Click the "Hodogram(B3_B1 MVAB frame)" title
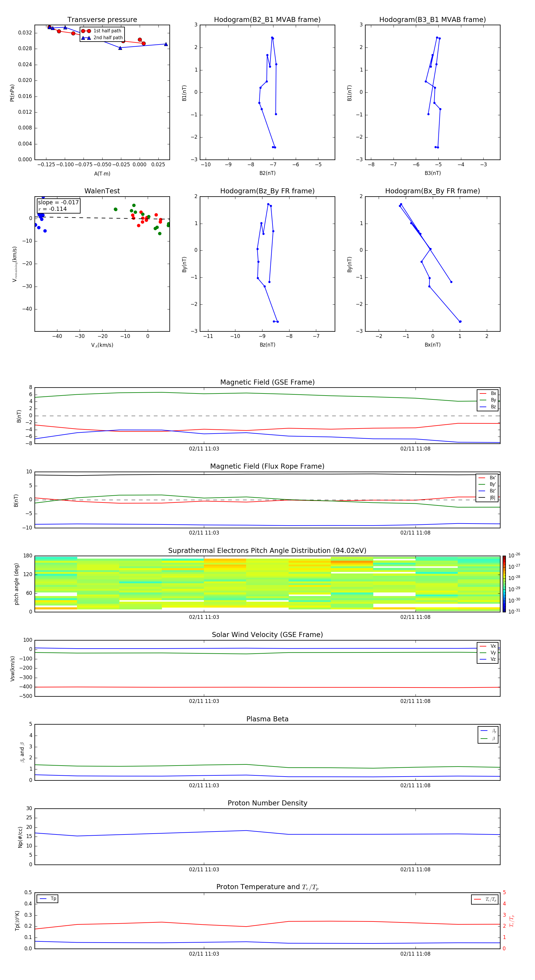535x980 pixels. point(432,20)
